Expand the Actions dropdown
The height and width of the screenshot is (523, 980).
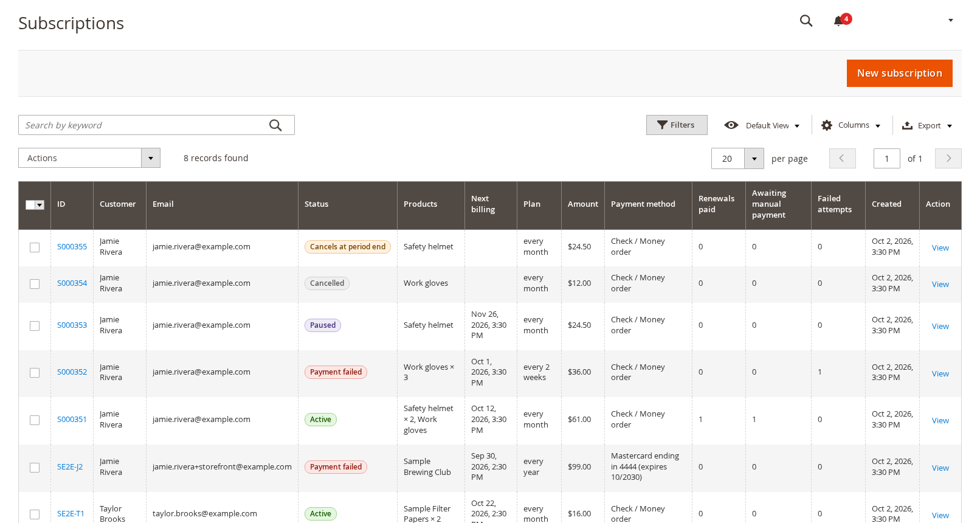click(x=89, y=158)
